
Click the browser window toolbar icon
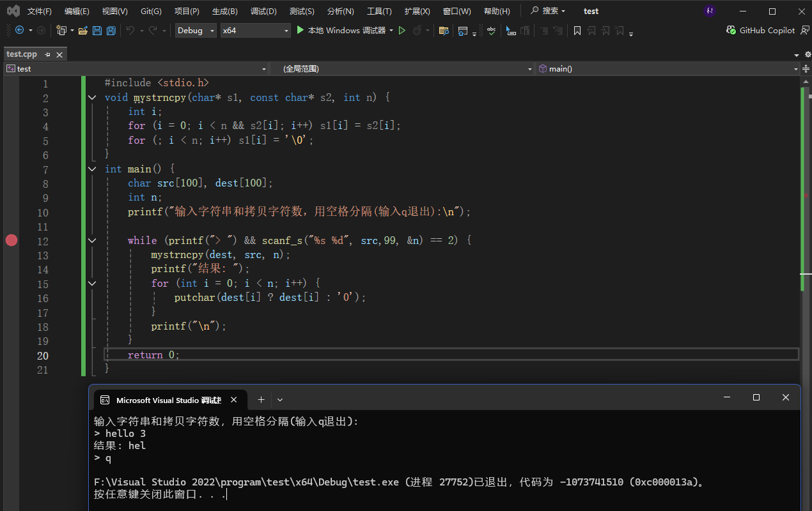(463, 30)
